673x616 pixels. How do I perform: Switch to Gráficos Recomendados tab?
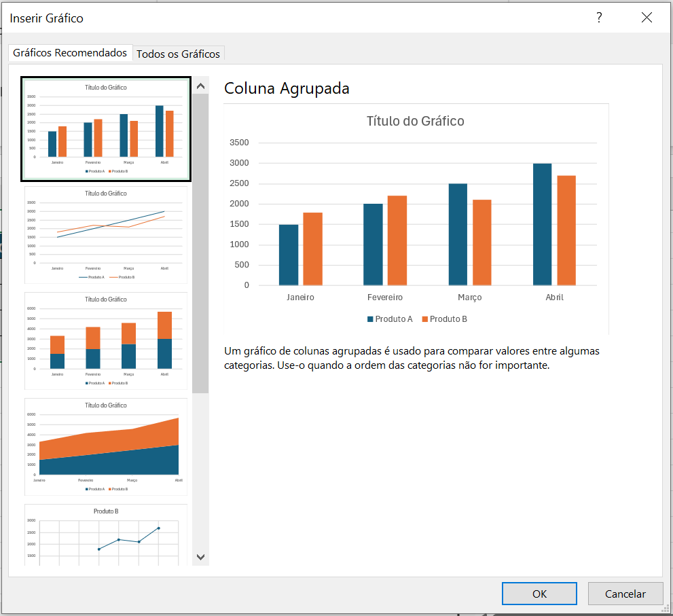click(x=70, y=53)
